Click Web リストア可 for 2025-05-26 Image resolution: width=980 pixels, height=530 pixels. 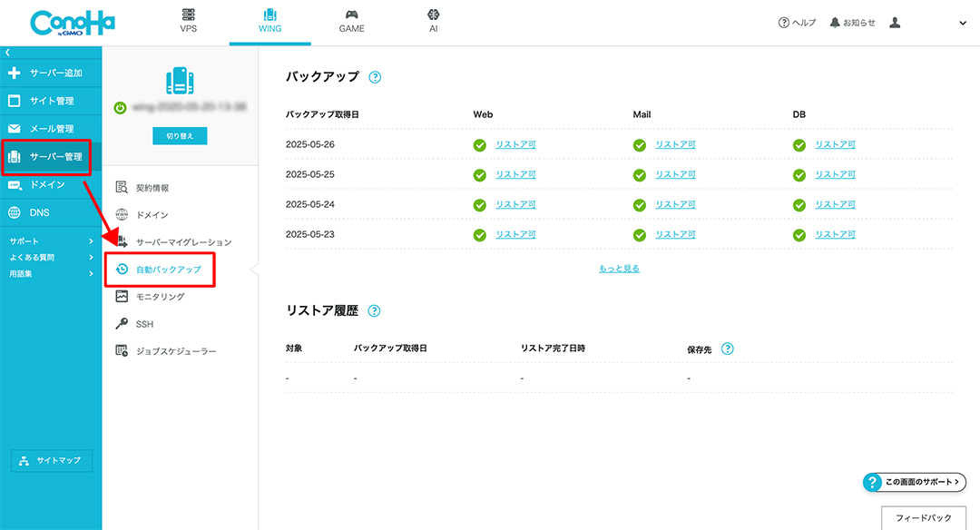(x=515, y=144)
